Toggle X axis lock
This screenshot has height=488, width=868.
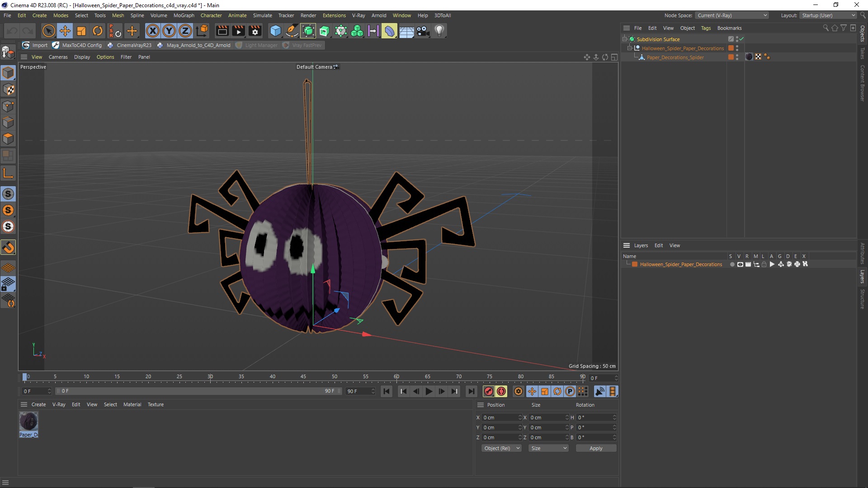153,31
